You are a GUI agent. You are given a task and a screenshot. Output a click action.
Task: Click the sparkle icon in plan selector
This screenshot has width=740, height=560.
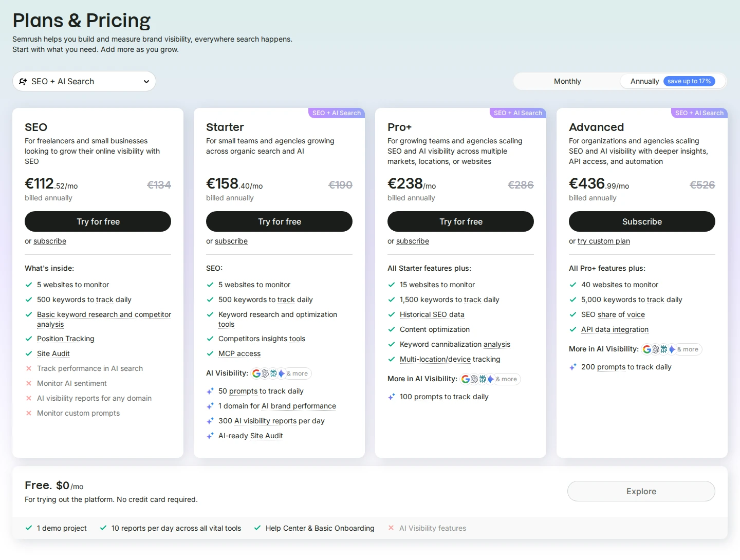[x=23, y=81]
